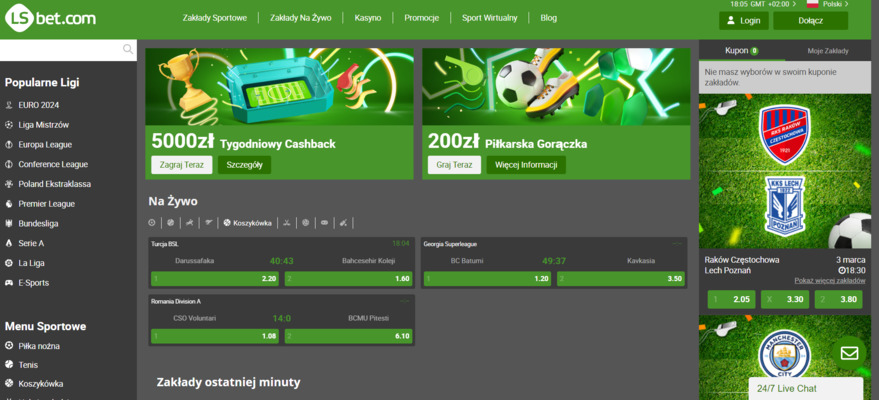Click the Login button
The image size is (879, 400).
[x=744, y=21]
